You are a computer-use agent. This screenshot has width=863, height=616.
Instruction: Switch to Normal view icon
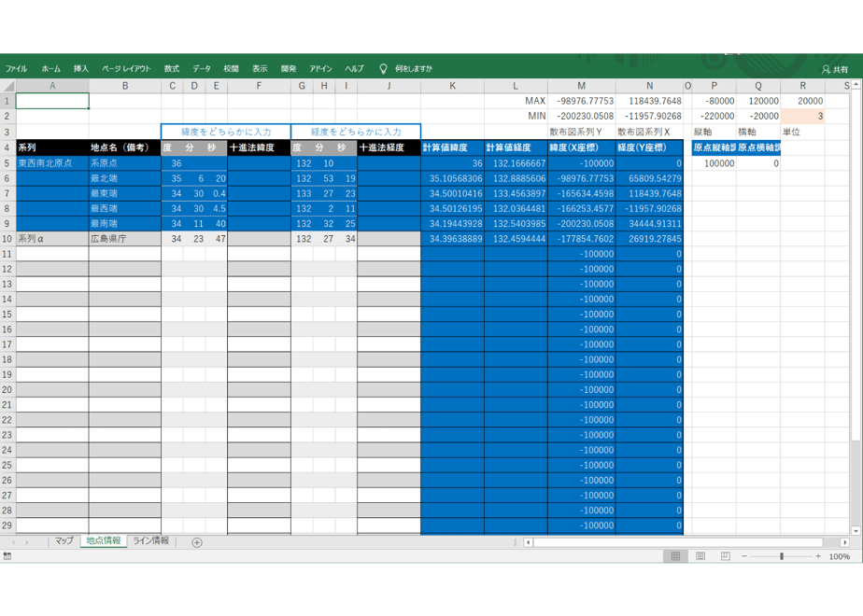675,556
